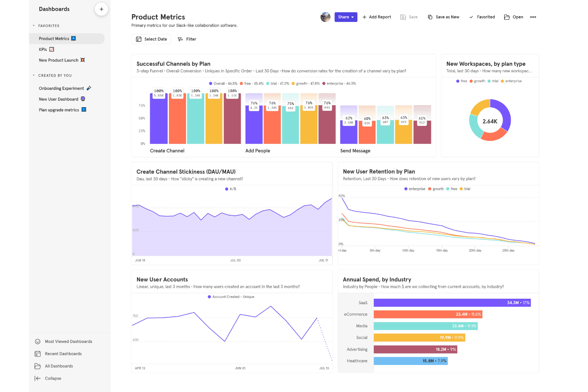This screenshot has height=392, width=588.
Task: Open the more options ellipsis menu
Action: [533, 17]
